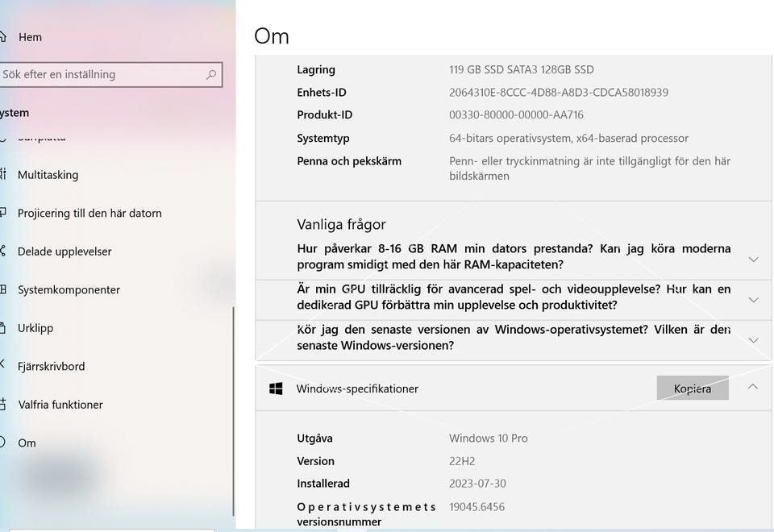774x532 pixels.
Task: Open the Urklipp clipboard icon
Action: click(3, 328)
